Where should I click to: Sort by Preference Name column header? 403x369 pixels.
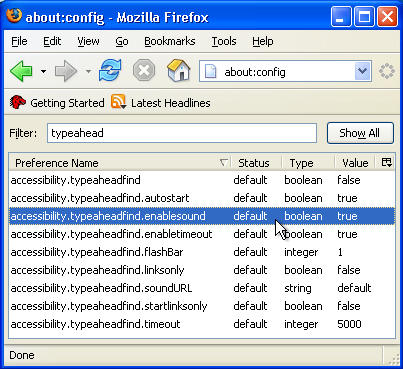click(x=120, y=163)
